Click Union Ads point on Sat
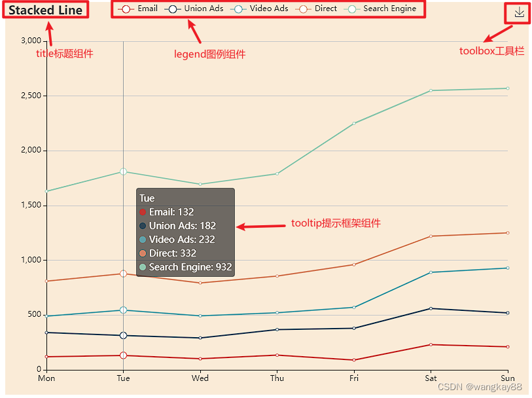This screenshot has height=398, width=532. coord(431,308)
